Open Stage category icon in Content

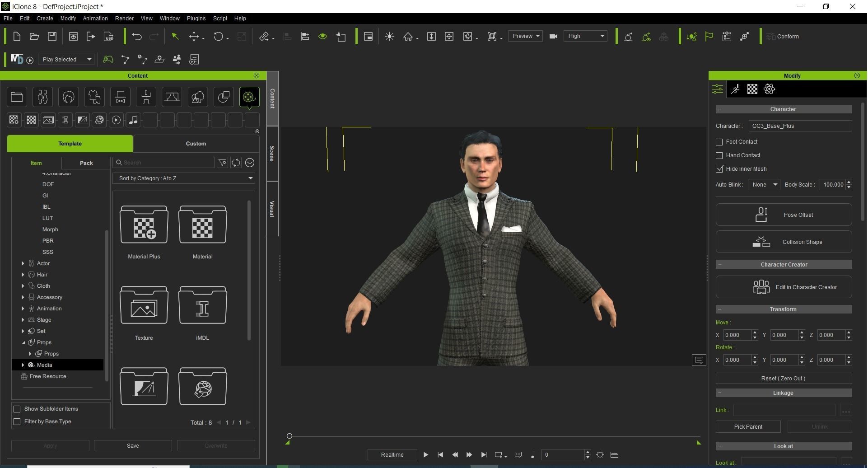172,97
